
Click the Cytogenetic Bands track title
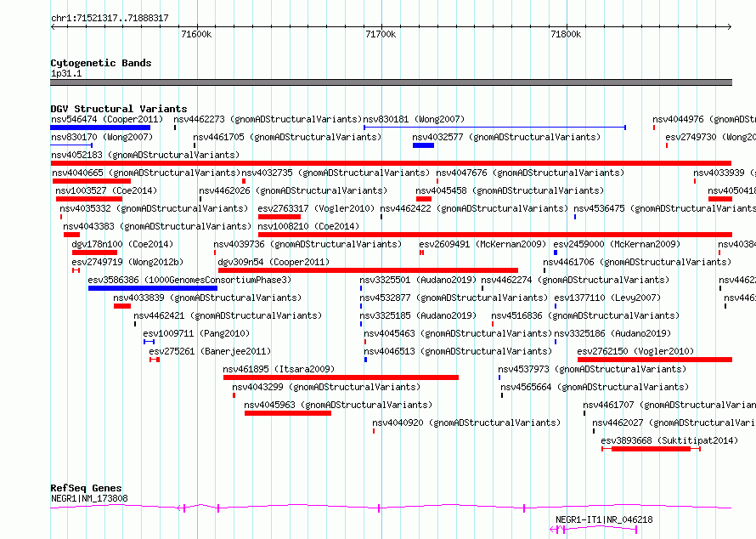[x=101, y=63]
